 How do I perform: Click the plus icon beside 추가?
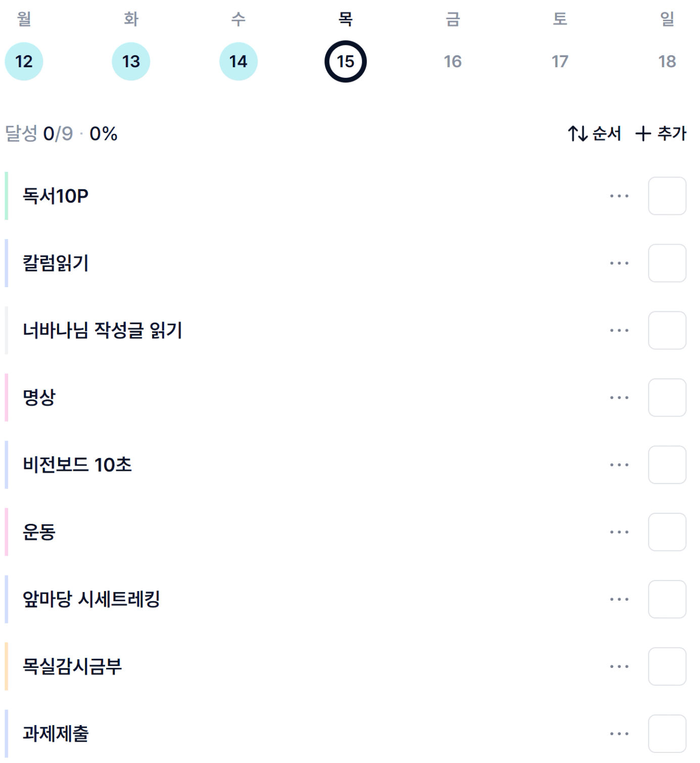643,133
